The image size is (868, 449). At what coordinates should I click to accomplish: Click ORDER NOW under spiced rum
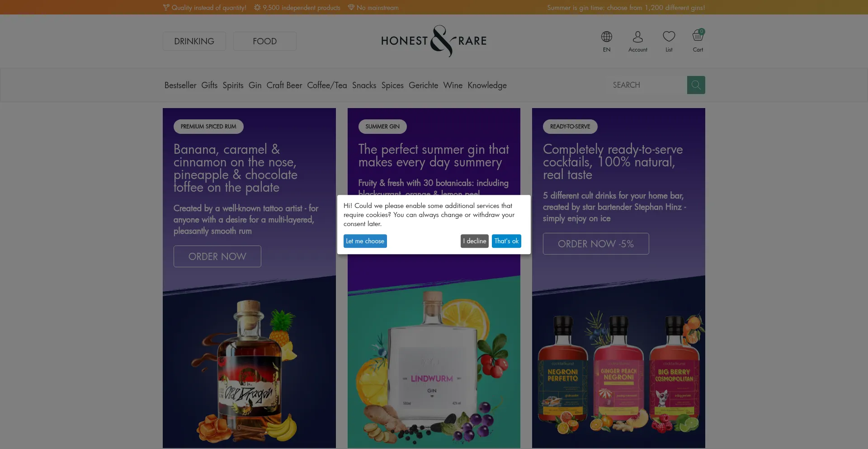pyautogui.click(x=217, y=256)
